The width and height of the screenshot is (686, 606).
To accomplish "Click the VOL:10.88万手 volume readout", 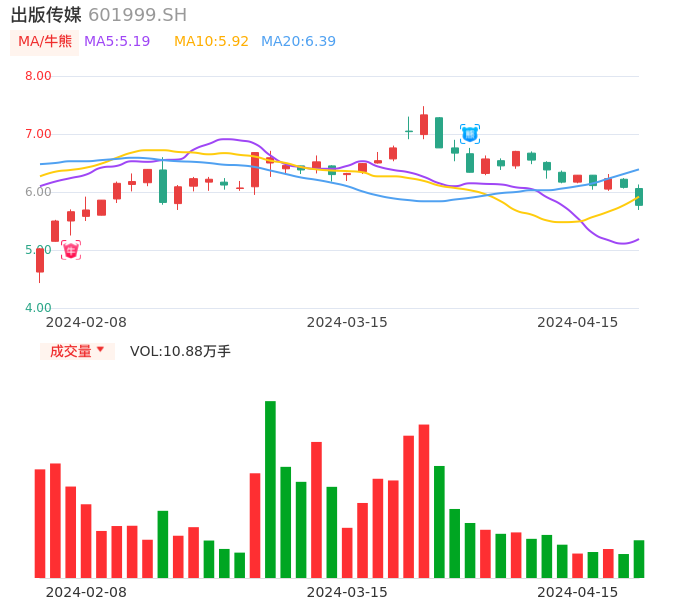I will click(180, 351).
